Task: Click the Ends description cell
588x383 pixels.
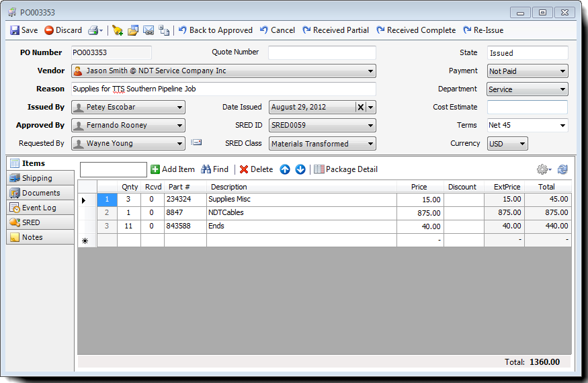Action: tap(302, 226)
